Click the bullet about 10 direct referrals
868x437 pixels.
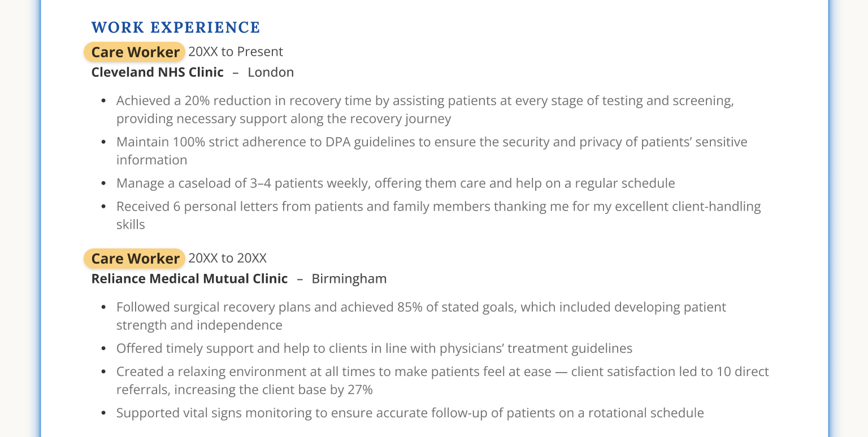(442, 372)
